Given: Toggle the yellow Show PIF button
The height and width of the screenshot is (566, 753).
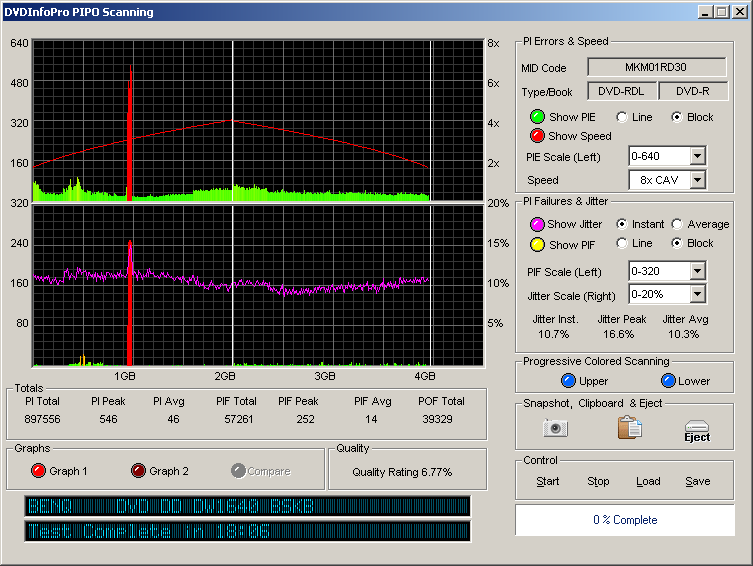Looking at the screenshot, I should 537,244.
